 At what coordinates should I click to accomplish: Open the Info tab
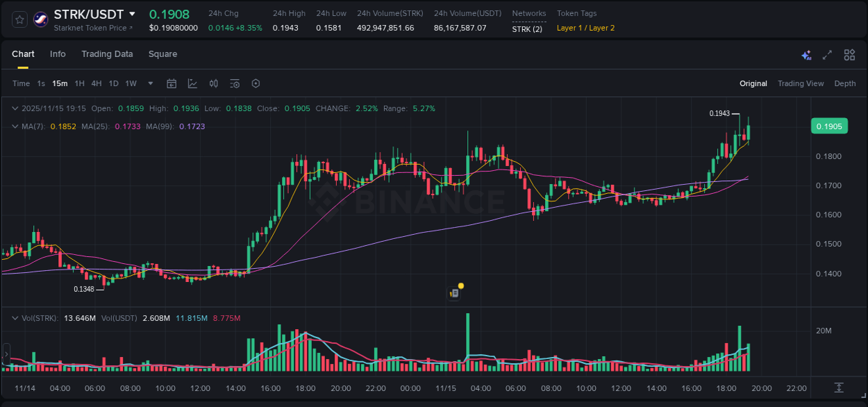tap(58, 53)
